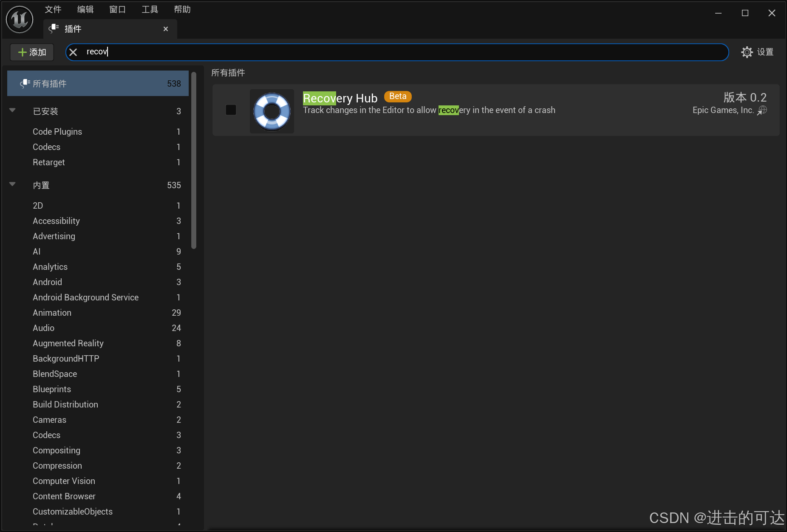The height and width of the screenshot is (532, 787).
Task: Switch to the 插件 tab
Action: pyautogui.click(x=110, y=29)
